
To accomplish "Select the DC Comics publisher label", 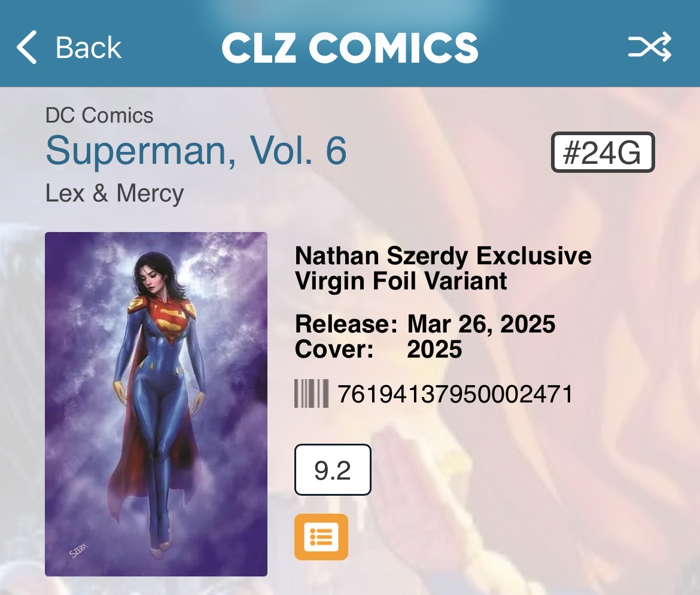I will click(x=99, y=115).
